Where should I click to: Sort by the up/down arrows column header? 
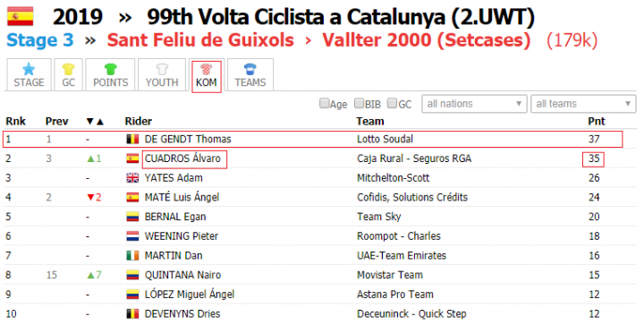coord(95,122)
